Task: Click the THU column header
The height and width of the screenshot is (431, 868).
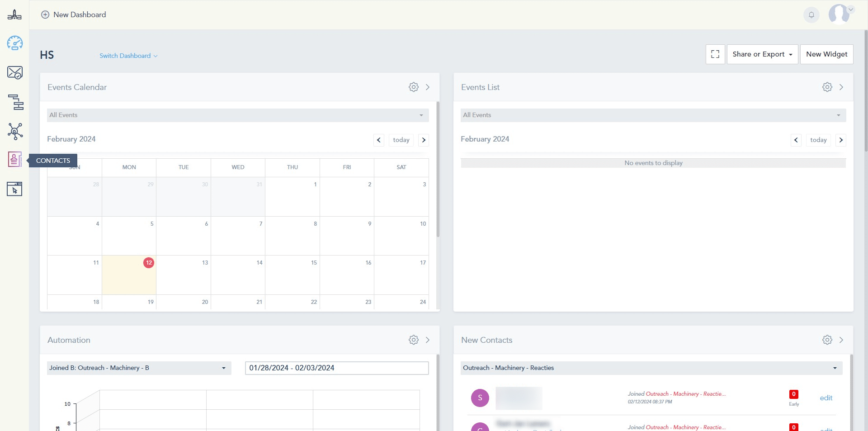Action: [x=292, y=167]
